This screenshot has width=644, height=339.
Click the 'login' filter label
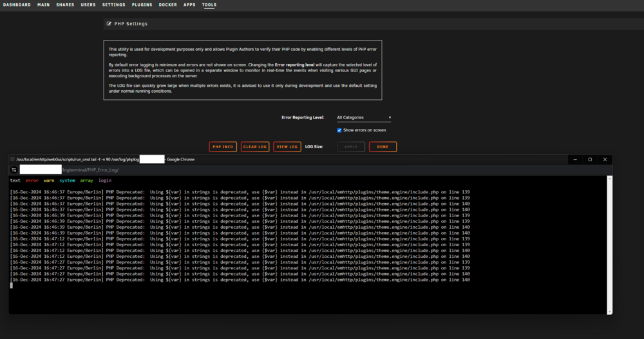pos(105,180)
